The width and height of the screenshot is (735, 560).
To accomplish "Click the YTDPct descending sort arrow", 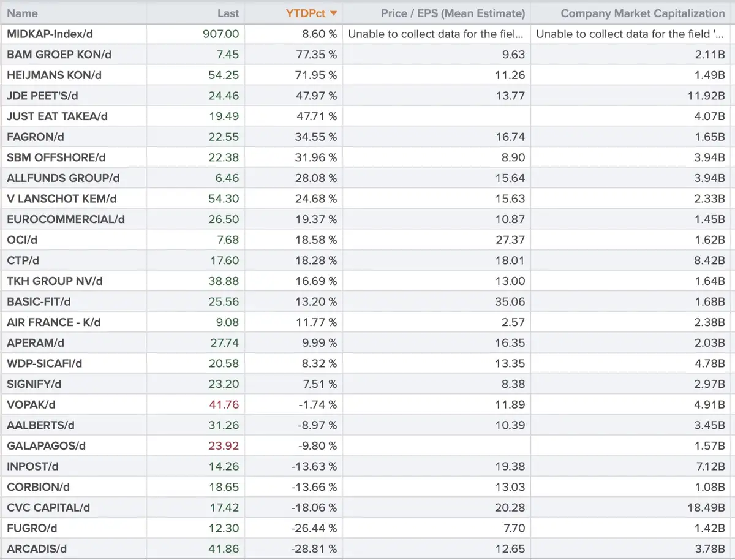I will coord(333,13).
